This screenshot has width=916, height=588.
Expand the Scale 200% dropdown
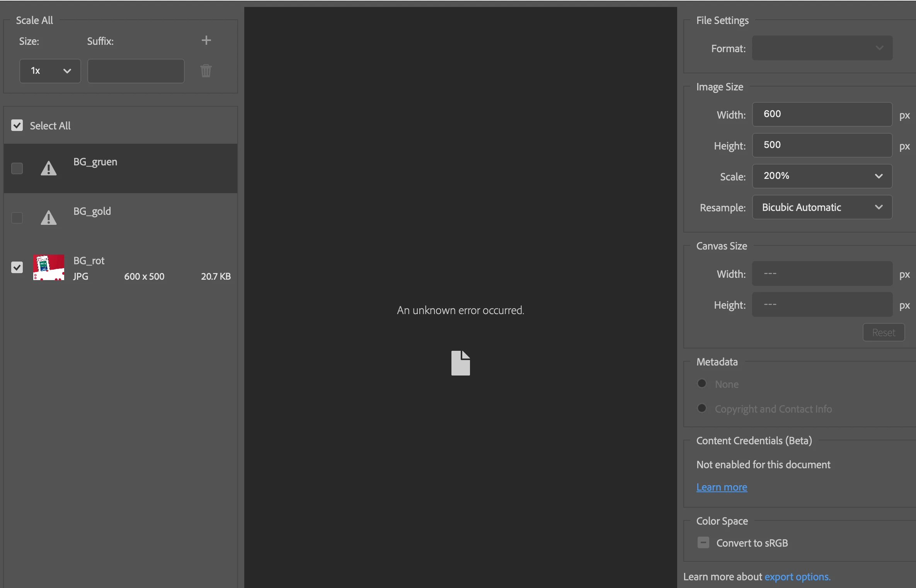[x=822, y=176]
